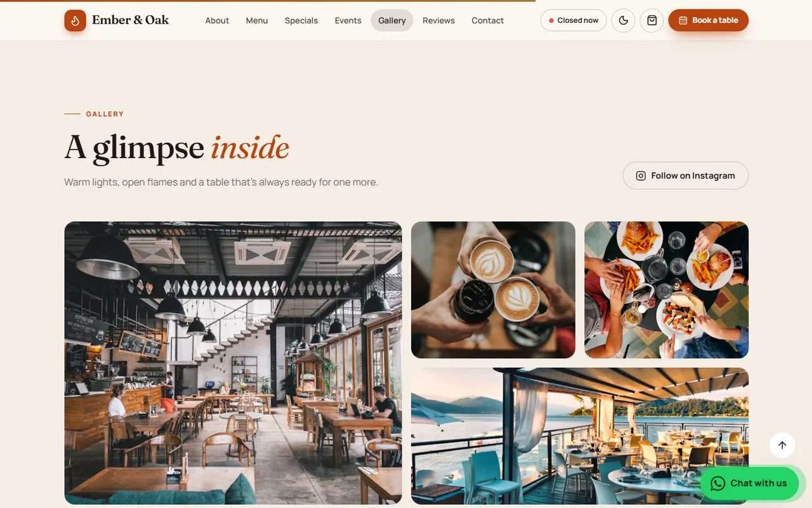Open the seaside terrace dining photo

tap(580, 436)
